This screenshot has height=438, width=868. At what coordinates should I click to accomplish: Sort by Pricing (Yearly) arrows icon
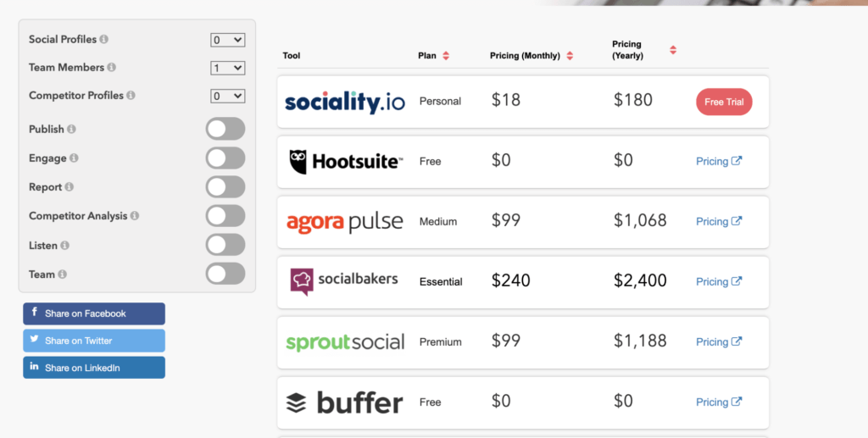(x=673, y=50)
